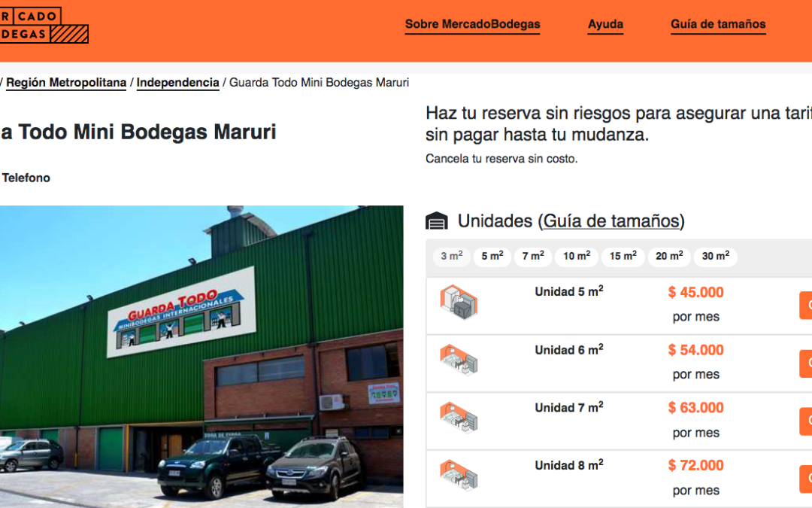Click the Unidad 5 m² label

tap(568, 291)
